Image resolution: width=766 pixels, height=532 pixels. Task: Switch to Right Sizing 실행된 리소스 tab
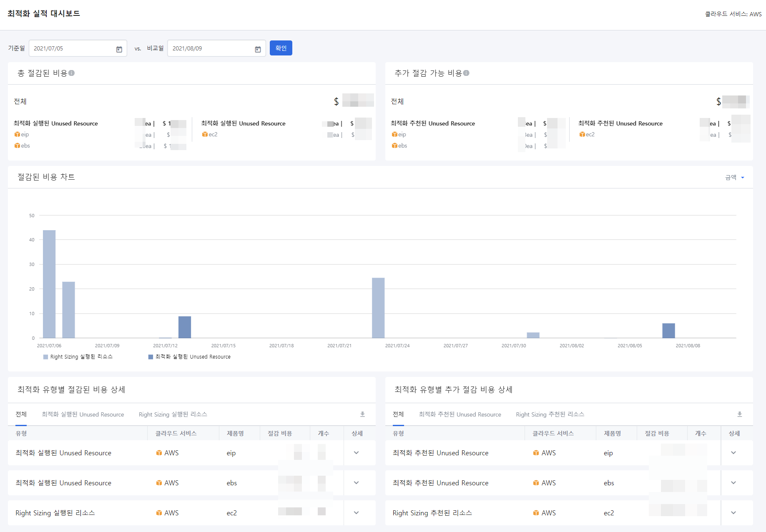(173, 414)
